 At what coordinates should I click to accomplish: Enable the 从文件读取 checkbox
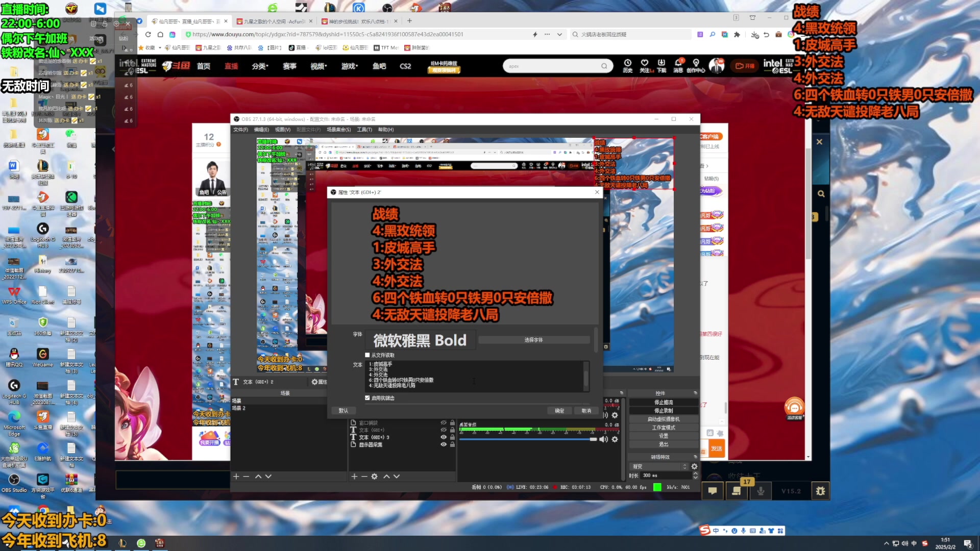pos(367,355)
